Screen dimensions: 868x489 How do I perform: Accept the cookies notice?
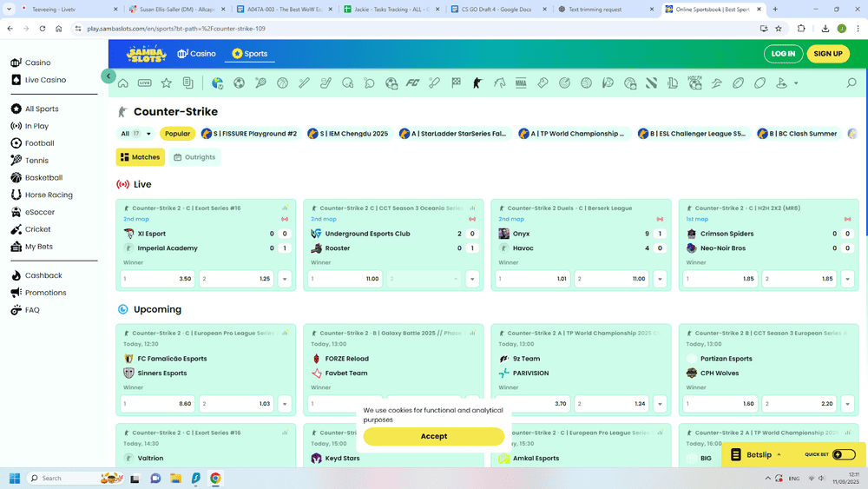tap(433, 436)
